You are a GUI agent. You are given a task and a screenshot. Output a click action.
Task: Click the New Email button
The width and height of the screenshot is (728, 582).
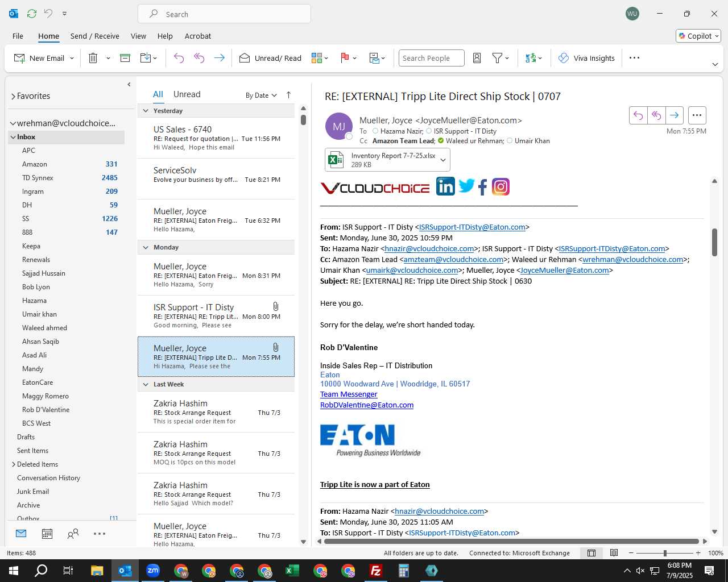[39, 58]
